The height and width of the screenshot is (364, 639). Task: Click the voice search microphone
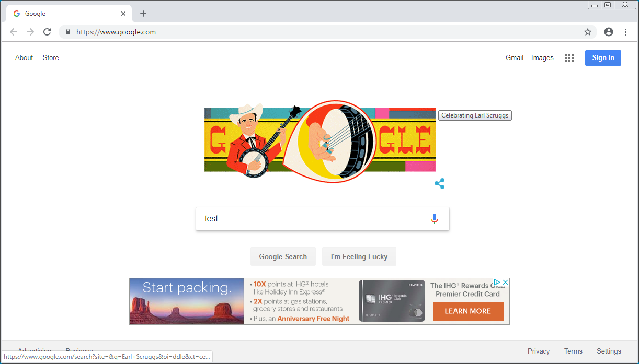pyautogui.click(x=434, y=219)
